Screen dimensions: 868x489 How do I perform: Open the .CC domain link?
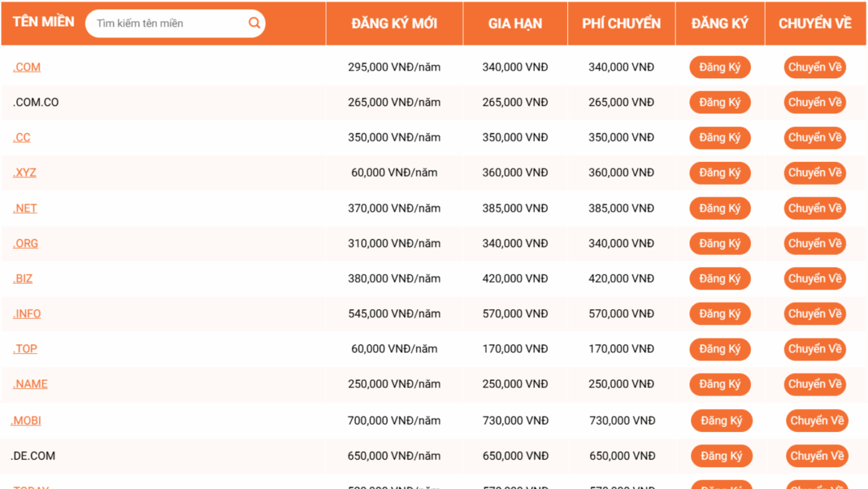[22, 137]
